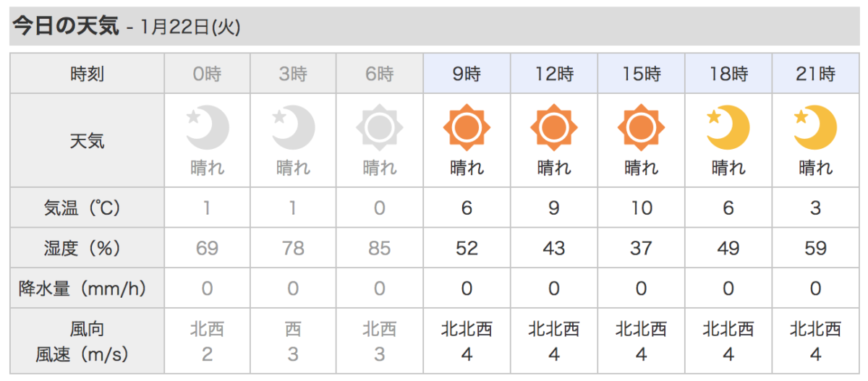The height and width of the screenshot is (381, 868).
Task: Click the 今日の天気 heading
Action: tap(65, 26)
